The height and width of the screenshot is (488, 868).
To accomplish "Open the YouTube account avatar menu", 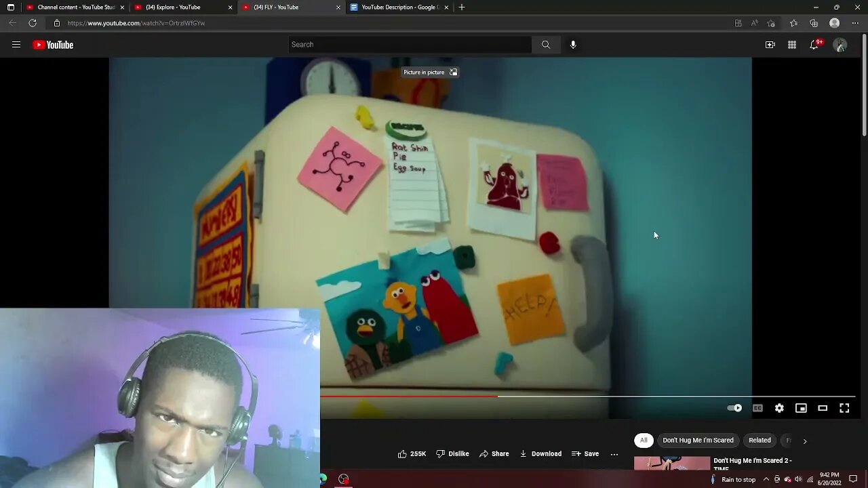I will point(840,45).
